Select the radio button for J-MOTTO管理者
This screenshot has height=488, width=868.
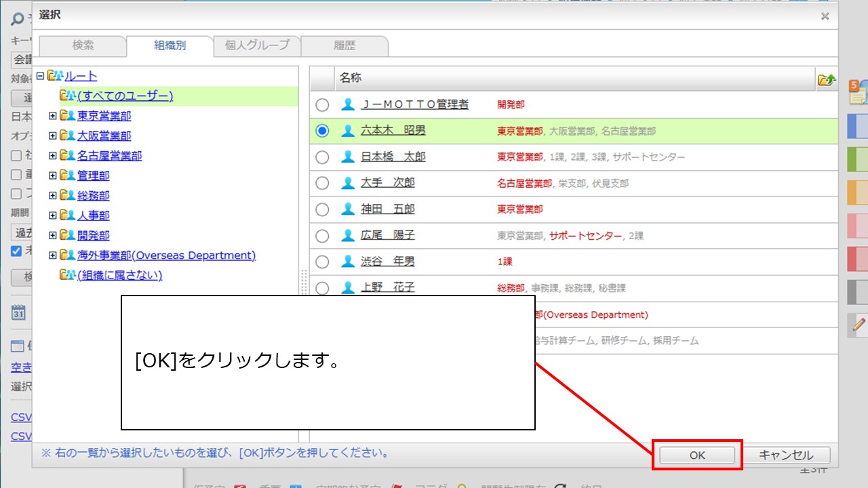pyautogui.click(x=322, y=105)
